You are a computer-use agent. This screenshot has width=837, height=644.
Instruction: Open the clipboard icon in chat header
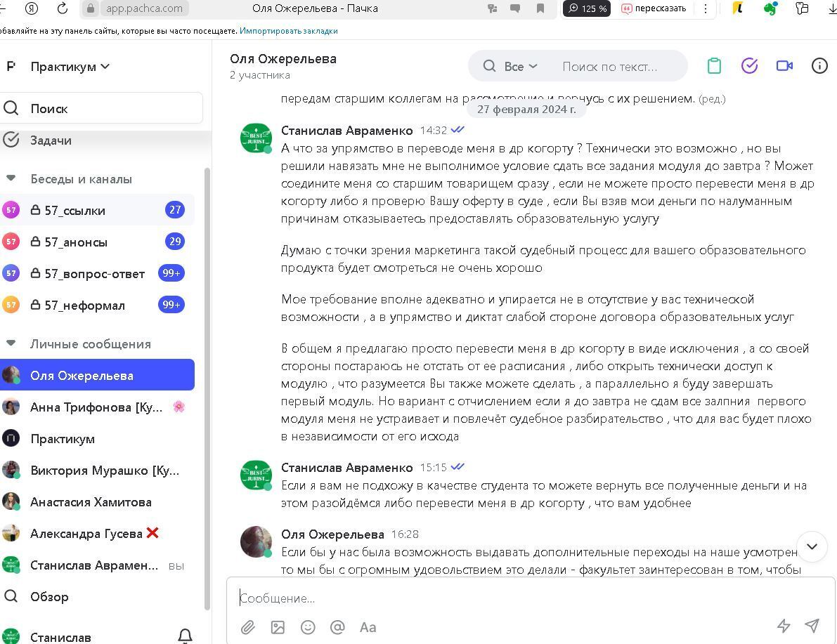tap(714, 65)
